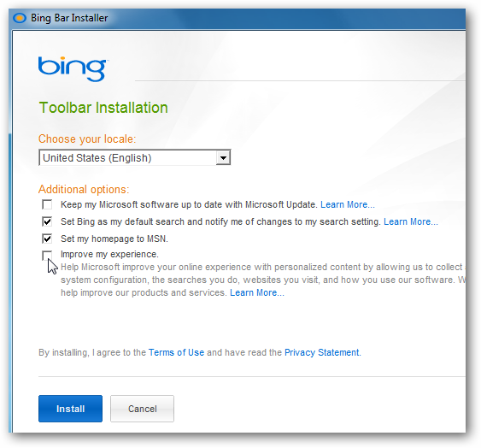Click the Bing Bar Installer title text
The width and height of the screenshot is (481, 448).
pyautogui.click(x=69, y=18)
